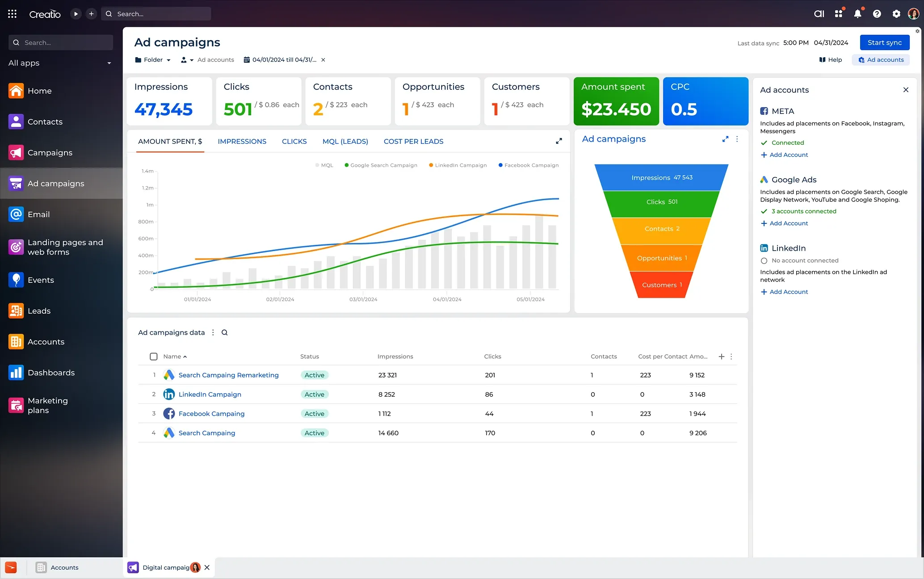Switch to the COST PER LEADS tab
Screen dimensions: 924x579
point(414,142)
